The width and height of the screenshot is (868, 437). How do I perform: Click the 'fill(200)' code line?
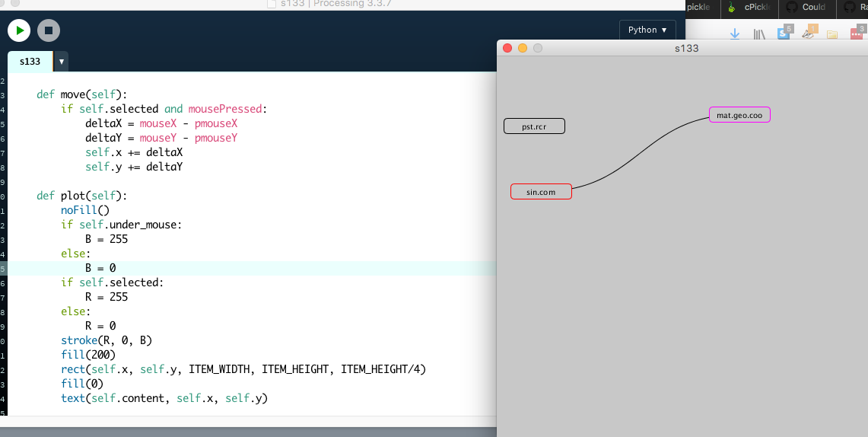88,355
